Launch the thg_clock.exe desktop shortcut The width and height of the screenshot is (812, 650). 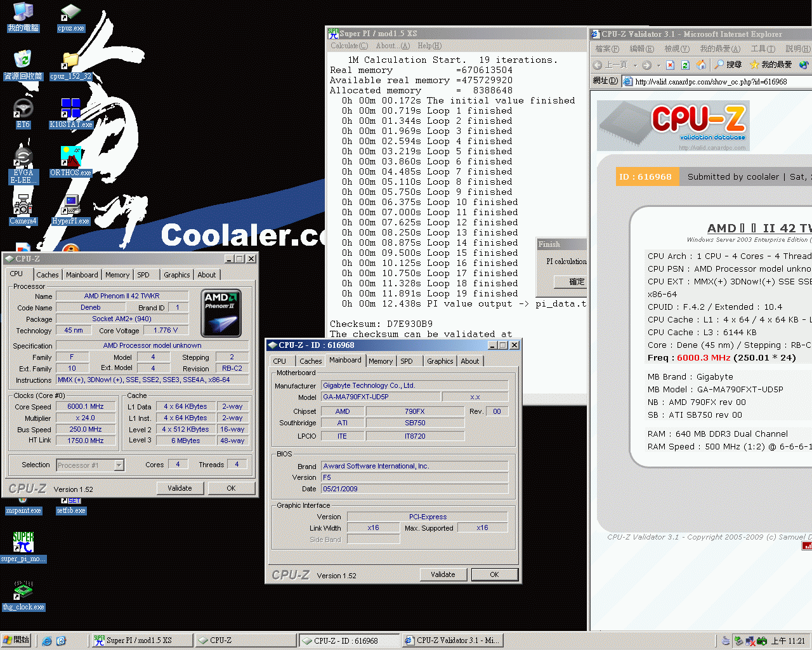pyautogui.click(x=23, y=596)
